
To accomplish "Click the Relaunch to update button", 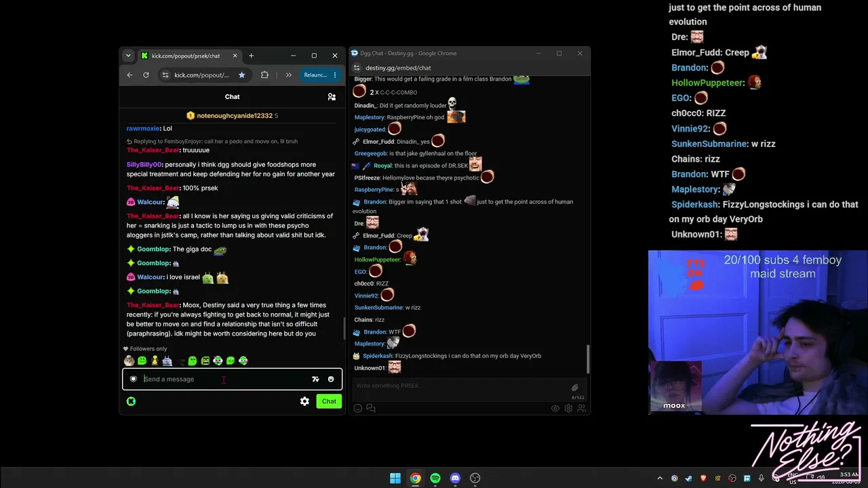I will pos(320,75).
